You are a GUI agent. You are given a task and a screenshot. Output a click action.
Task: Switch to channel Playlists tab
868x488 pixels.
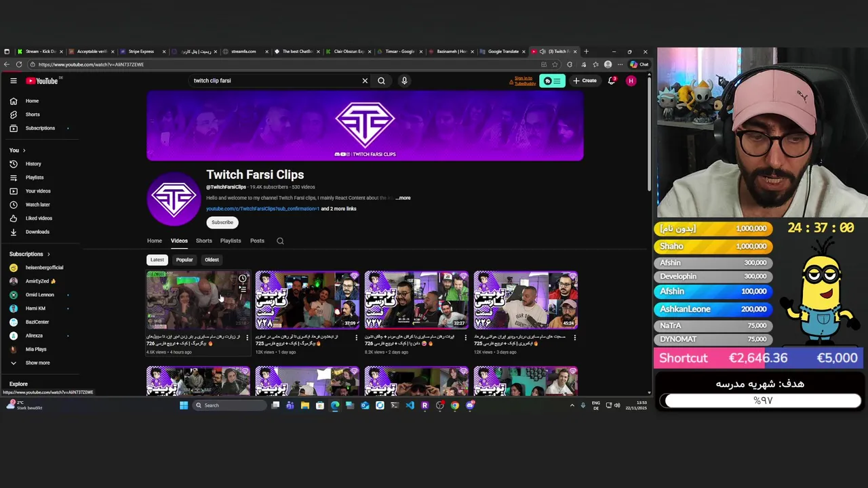pyautogui.click(x=231, y=241)
